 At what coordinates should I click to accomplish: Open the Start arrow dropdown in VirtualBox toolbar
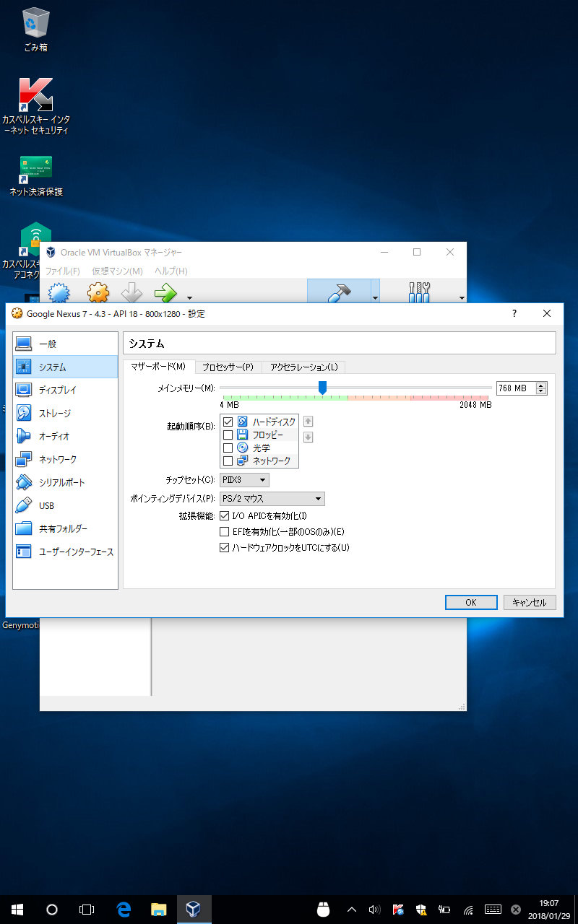[x=189, y=297]
